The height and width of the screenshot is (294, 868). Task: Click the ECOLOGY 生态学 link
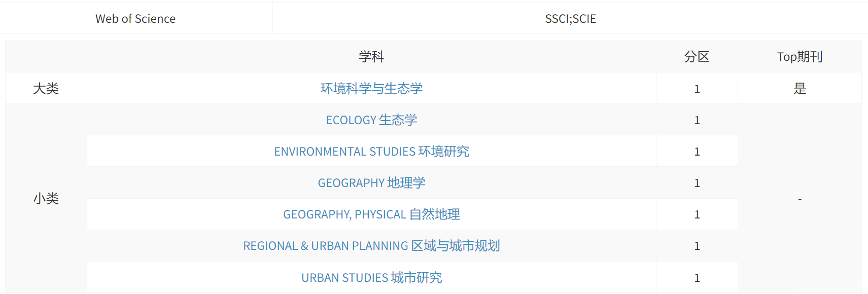[371, 120]
